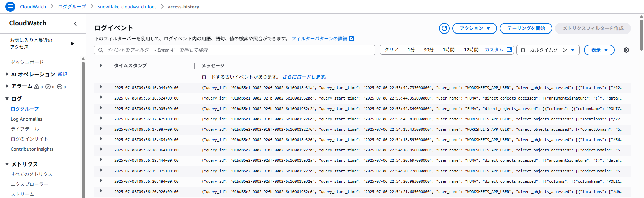The height and width of the screenshot is (198, 644).
Task: Expand log event at 09:56:16.524
Action: click(x=101, y=97)
